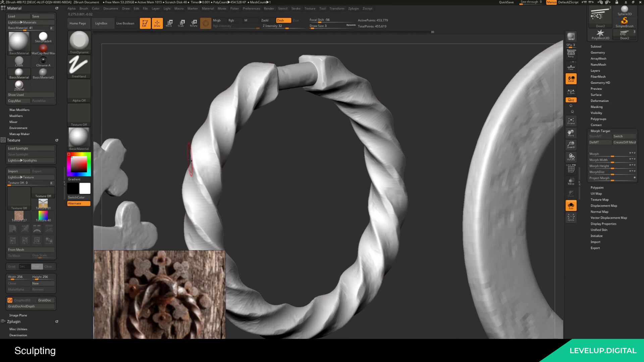The height and width of the screenshot is (362, 644).
Task: Select the Rotate mode tool
Action: (194, 23)
